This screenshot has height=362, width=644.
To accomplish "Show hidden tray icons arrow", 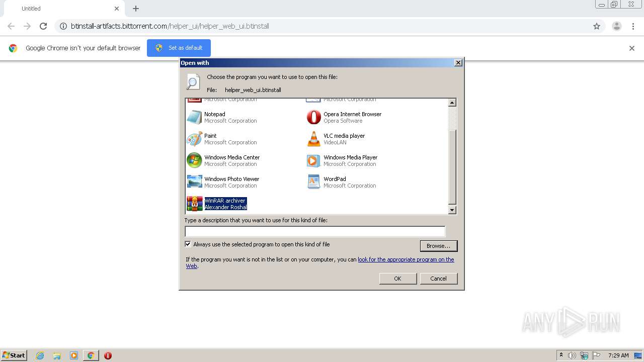I will coord(561,355).
